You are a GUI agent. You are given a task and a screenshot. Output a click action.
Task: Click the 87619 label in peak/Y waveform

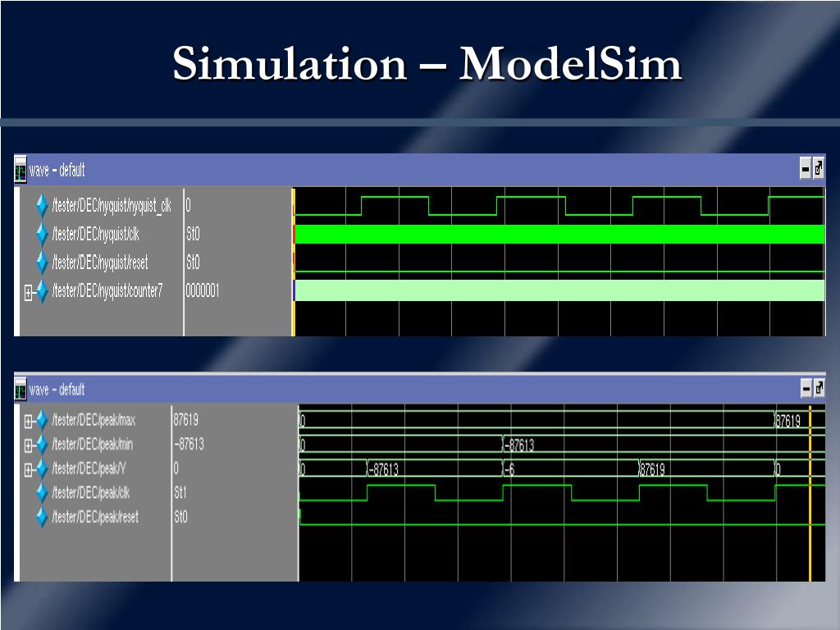[653, 470]
